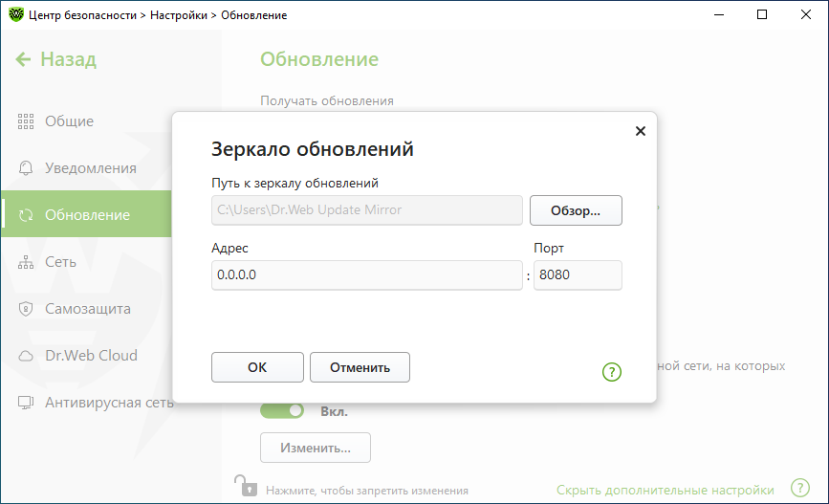Minimize the Dr.Web settings window
The width and height of the screenshot is (829, 504).
point(718,14)
